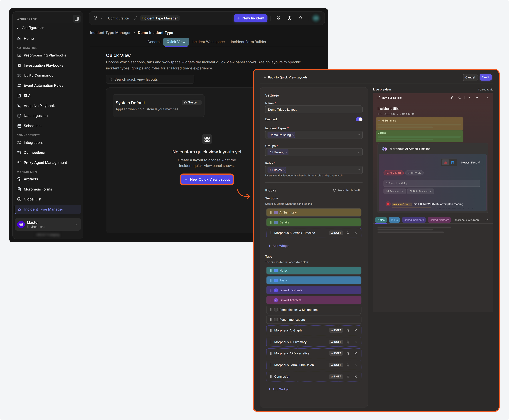Open the notifications bell icon
Image resolution: width=509 pixels, height=420 pixels.
click(300, 18)
